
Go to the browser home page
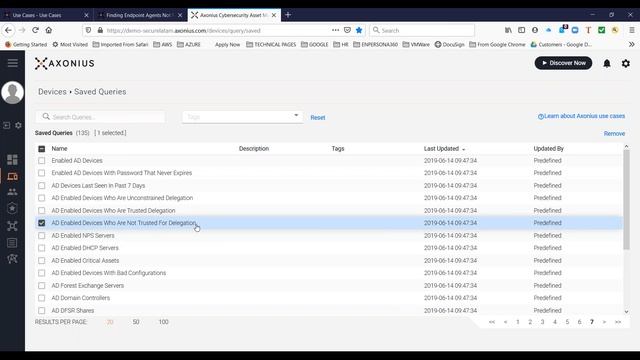pyautogui.click(x=49, y=30)
